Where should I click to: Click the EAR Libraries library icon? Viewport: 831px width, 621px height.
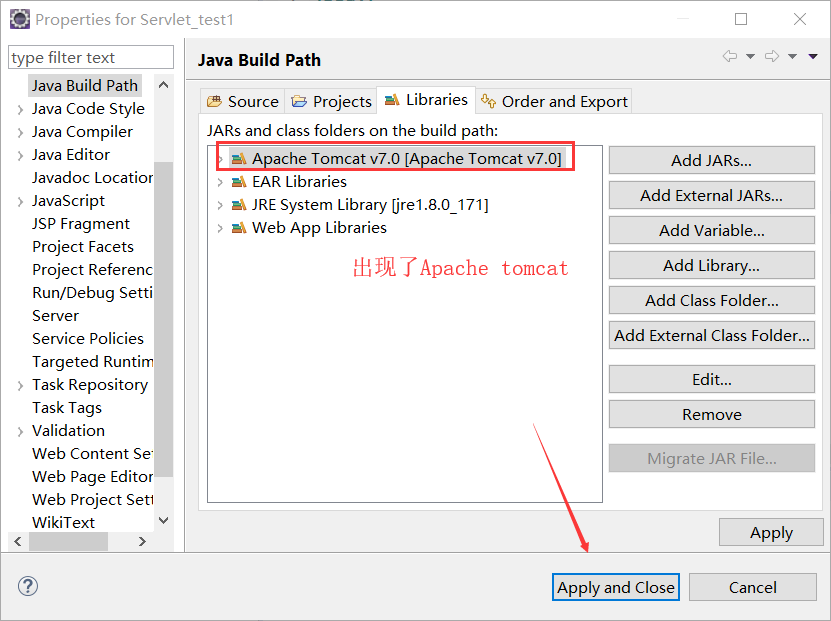point(239,182)
